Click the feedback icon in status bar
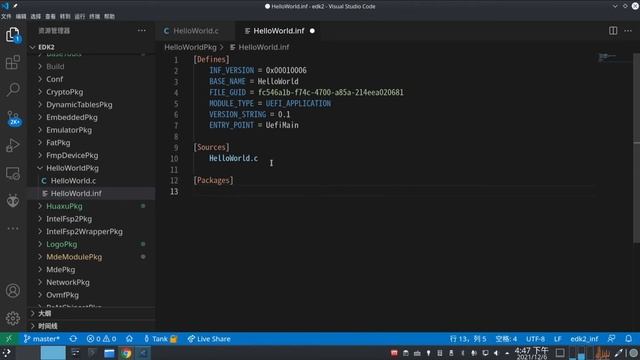Viewport: 640px width, 360px height. [611, 339]
